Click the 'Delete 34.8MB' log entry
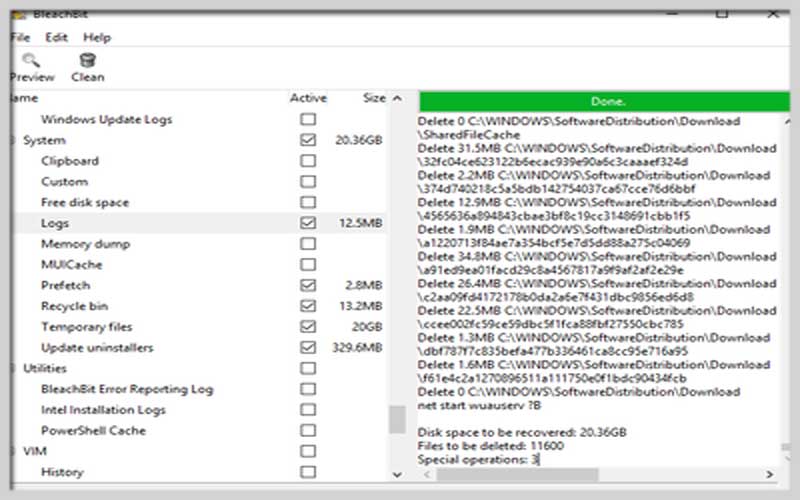 [x=597, y=263]
